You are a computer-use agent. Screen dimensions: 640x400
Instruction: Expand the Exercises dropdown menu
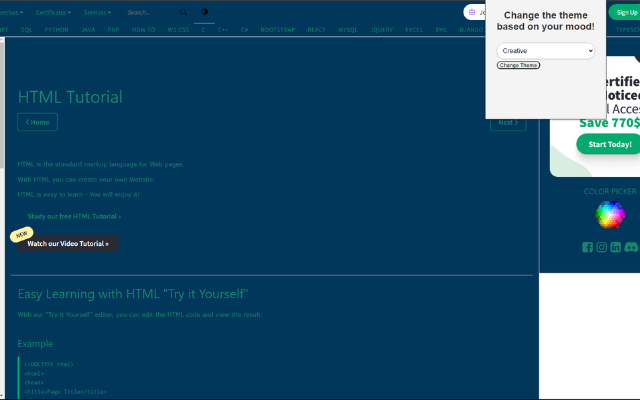tap(11, 12)
